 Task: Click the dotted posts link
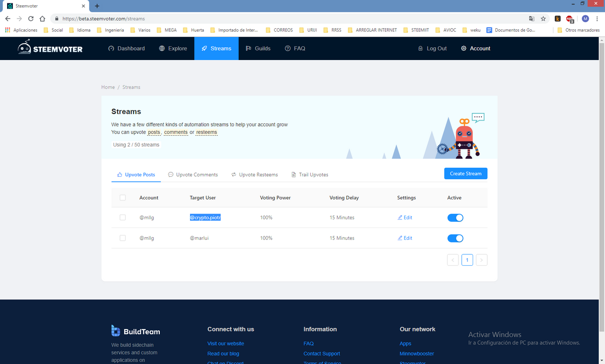pyautogui.click(x=154, y=132)
